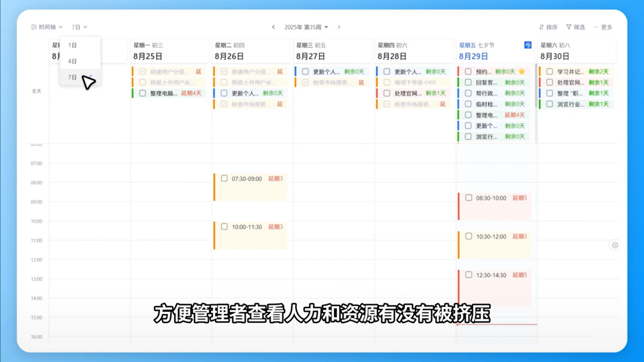Check the 10:00-11:30 event checkbox
This screenshot has height=362, width=644.
[224, 227]
